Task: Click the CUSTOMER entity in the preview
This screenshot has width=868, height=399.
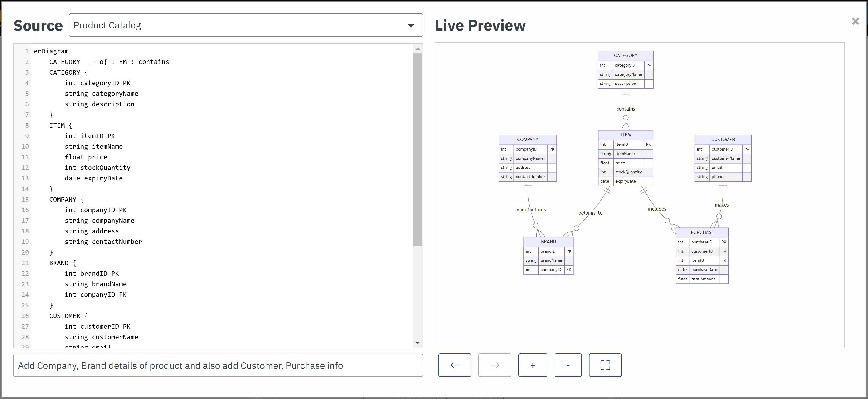Action: pyautogui.click(x=723, y=139)
